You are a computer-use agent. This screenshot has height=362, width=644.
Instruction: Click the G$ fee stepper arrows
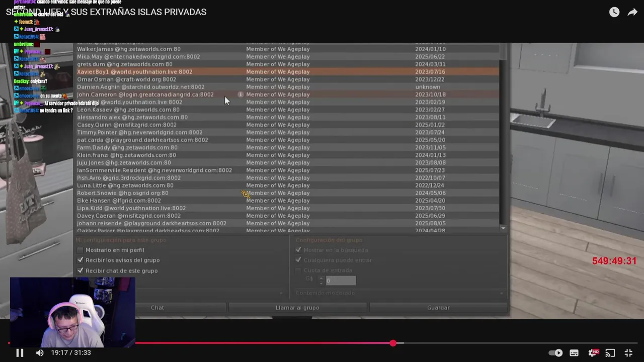320,280
